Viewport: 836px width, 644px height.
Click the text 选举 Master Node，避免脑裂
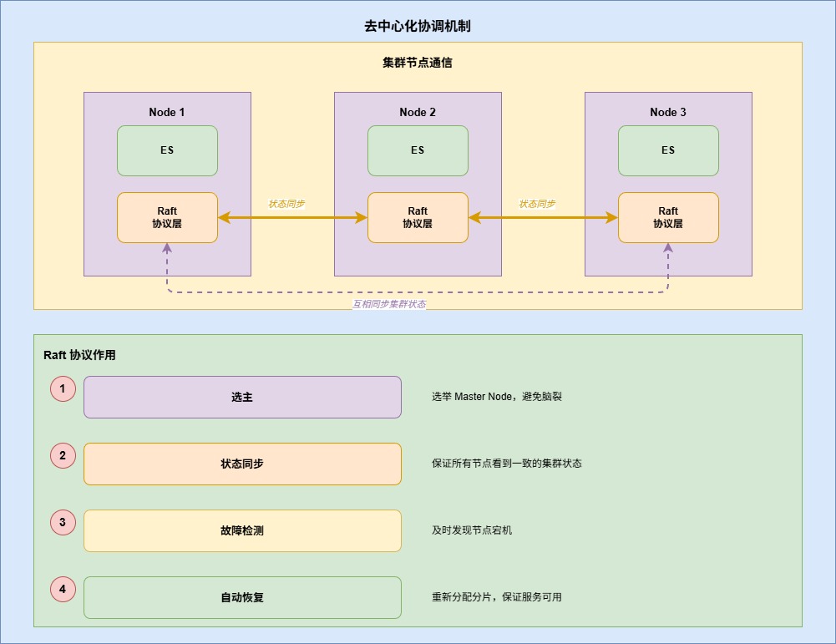pyautogui.click(x=497, y=397)
